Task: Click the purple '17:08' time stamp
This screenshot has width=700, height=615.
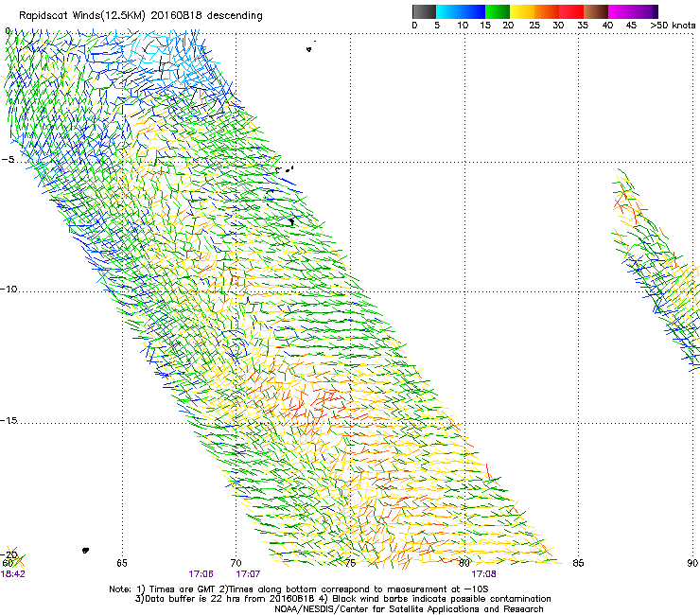Action: click(x=484, y=574)
